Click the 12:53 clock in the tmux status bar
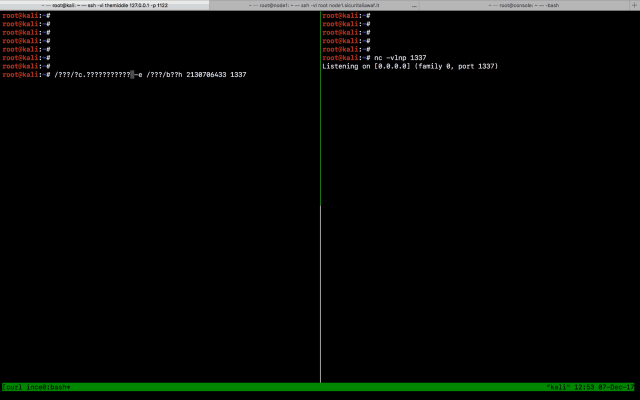 [583, 387]
